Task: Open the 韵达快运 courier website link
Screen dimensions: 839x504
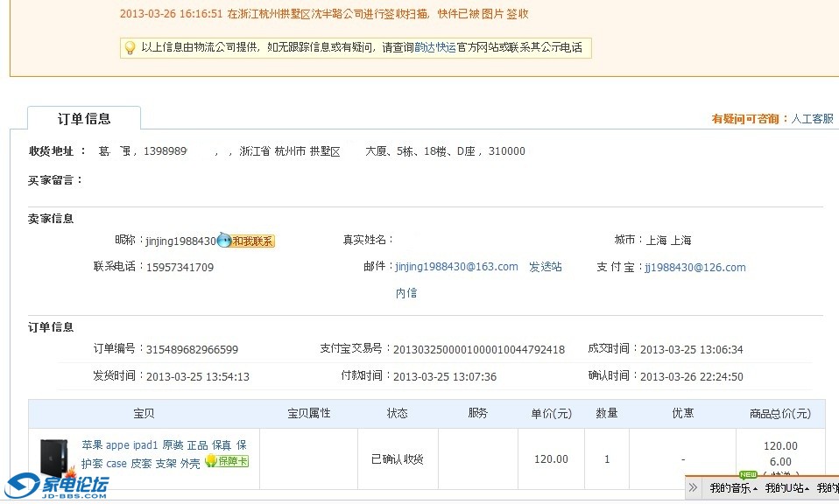Action: tap(435, 48)
